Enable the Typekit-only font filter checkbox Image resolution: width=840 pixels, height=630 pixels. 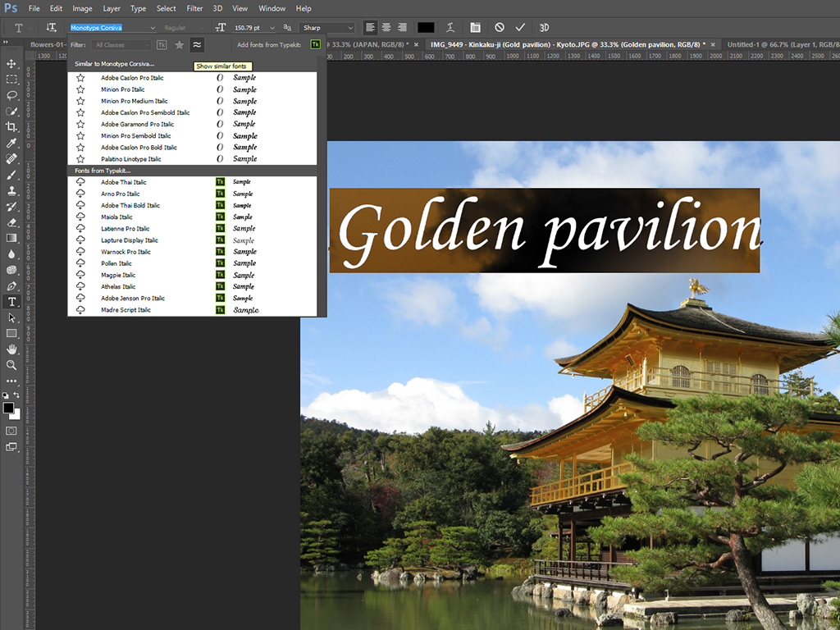(162, 44)
